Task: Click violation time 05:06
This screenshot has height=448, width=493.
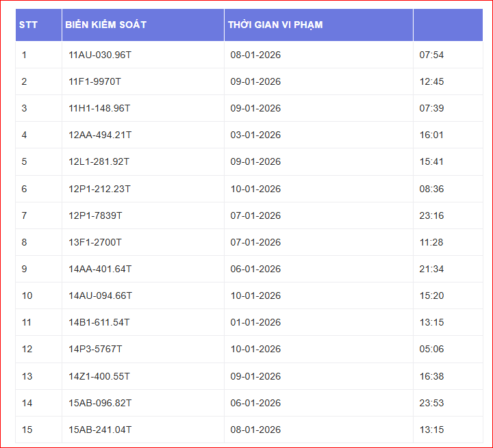Action: coord(431,349)
